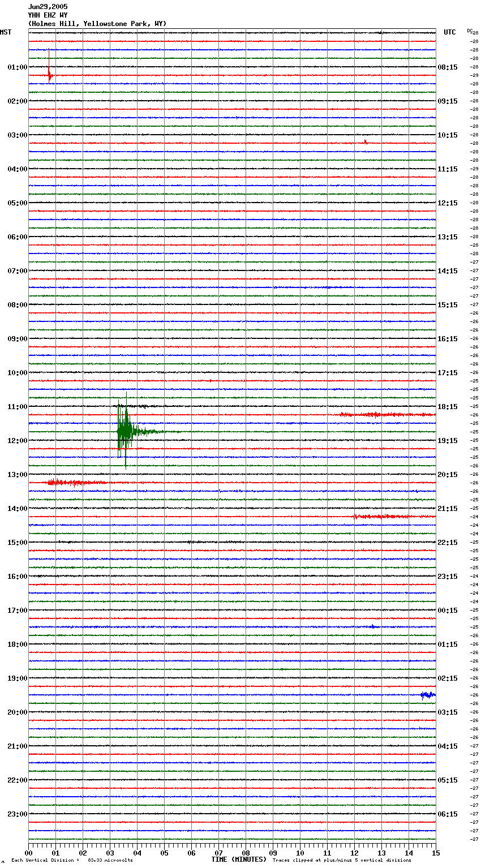Click the tall red spike near 01:00
481x868 pixels.
pyautogui.click(x=49, y=66)
